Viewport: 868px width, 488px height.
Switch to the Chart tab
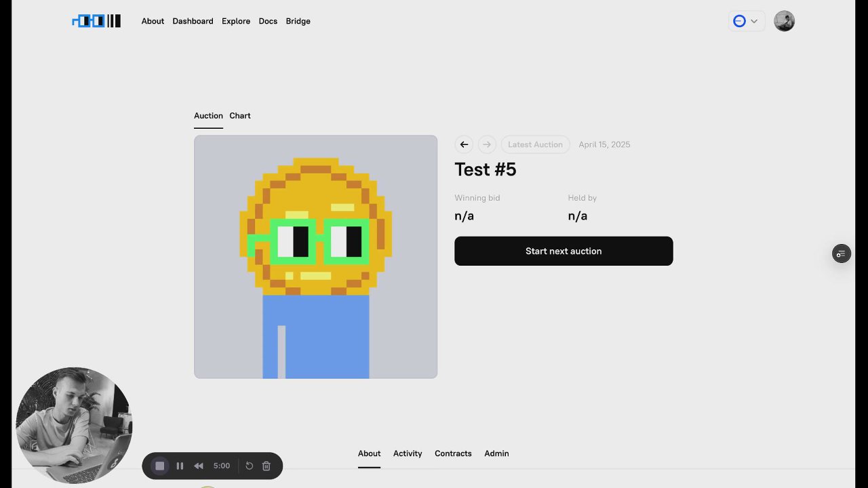coord(240,116)
